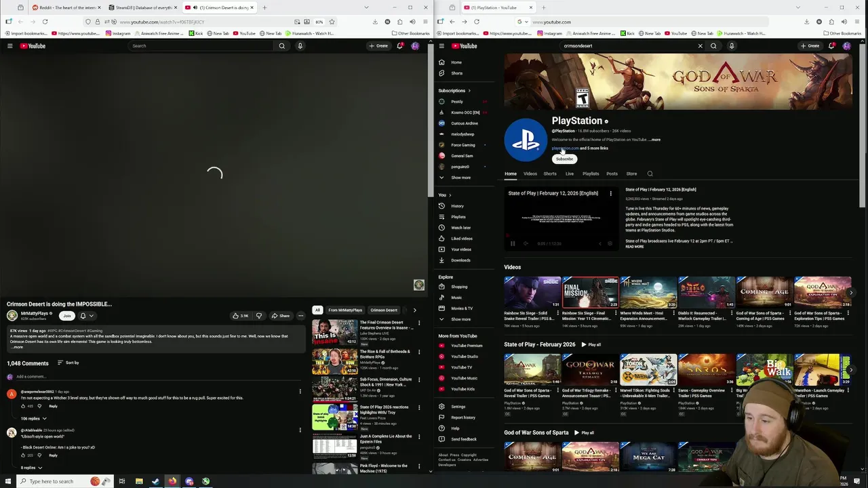
Task: Bookmark the Crimson Desert page with star icon
Action: tap(332, 22)
